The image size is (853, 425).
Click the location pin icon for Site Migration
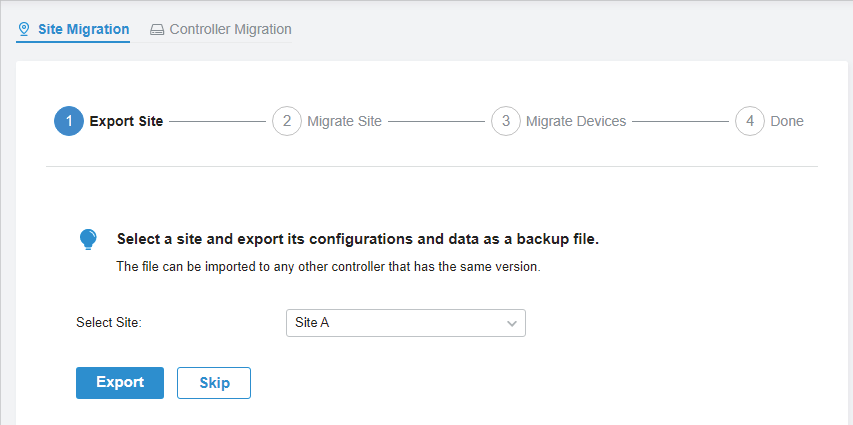pos(24,29)
